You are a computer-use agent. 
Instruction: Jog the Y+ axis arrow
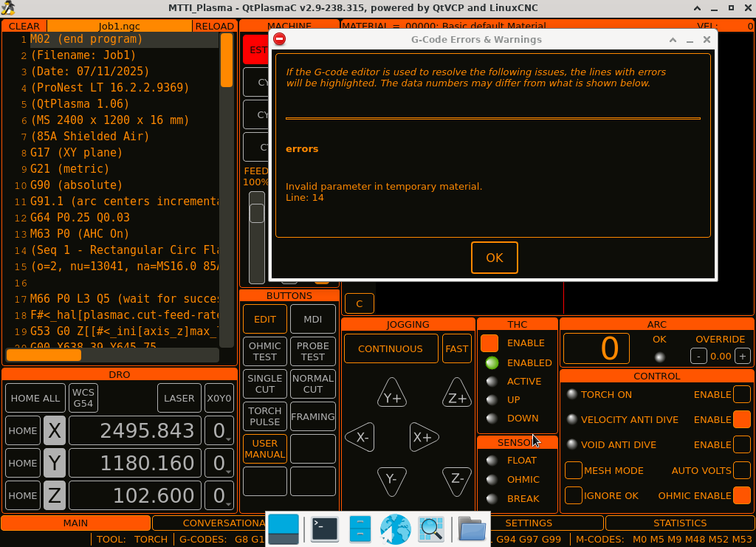point(391,393)
